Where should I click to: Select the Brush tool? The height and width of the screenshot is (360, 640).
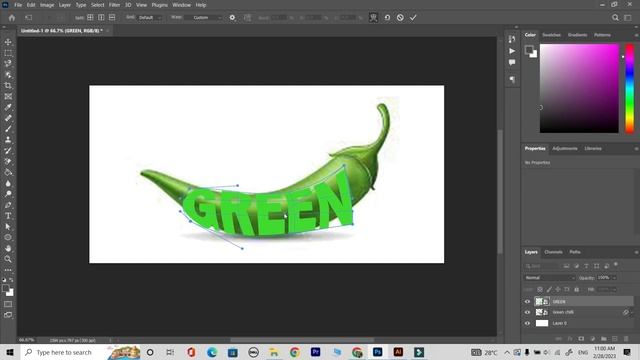click(8, 129)
